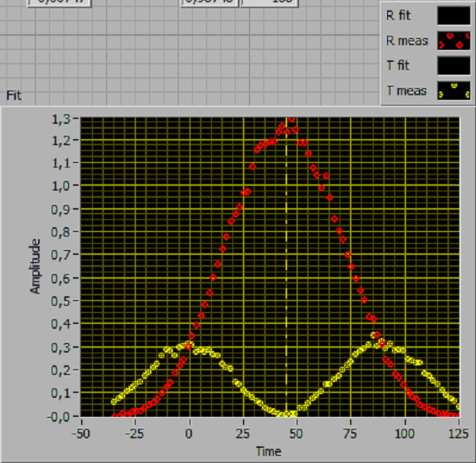
Task: Click the R fit plot sample icon
Action: point(454,16)
